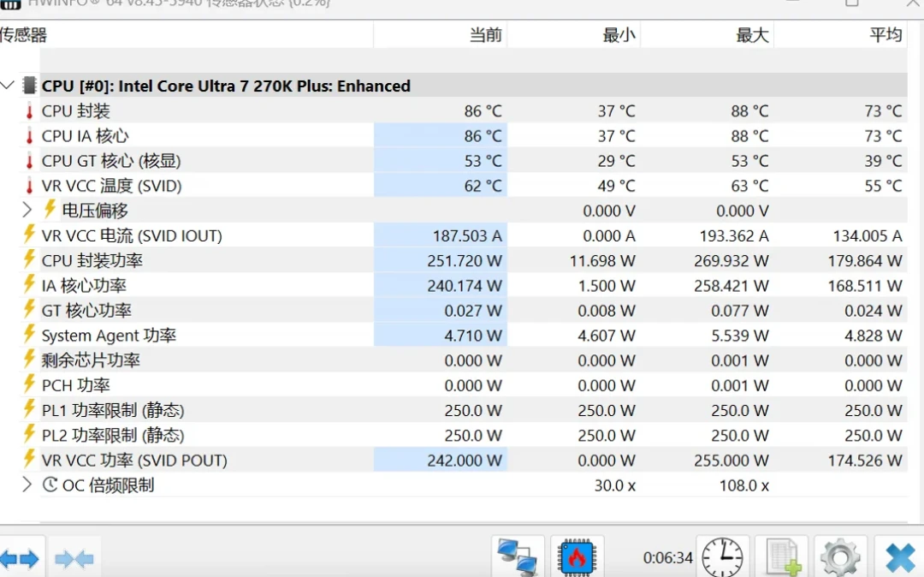Click the CPU [#0]: Intel Core Ultra 7 header
The image size is (924, 577).
(226, 86)
